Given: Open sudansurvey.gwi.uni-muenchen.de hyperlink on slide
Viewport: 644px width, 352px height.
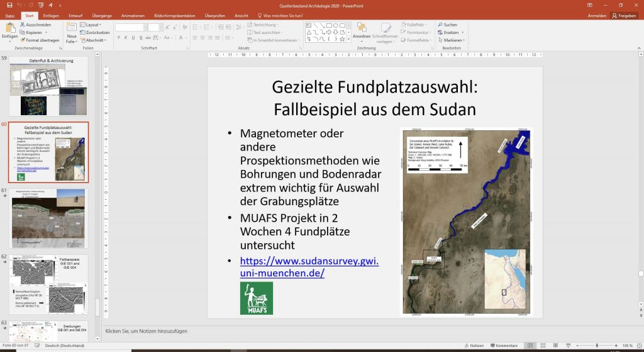Looking at the screenshot, I should (x=309, y=267).
